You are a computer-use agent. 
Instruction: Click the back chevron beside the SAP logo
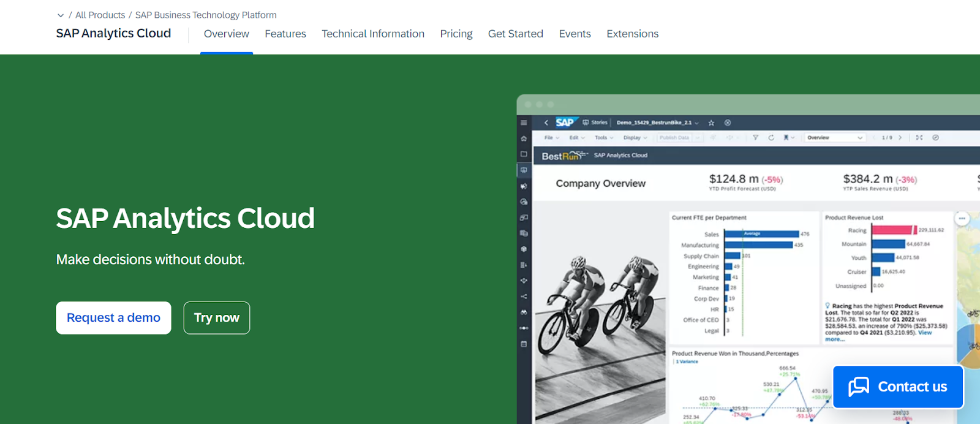(546, 123)
